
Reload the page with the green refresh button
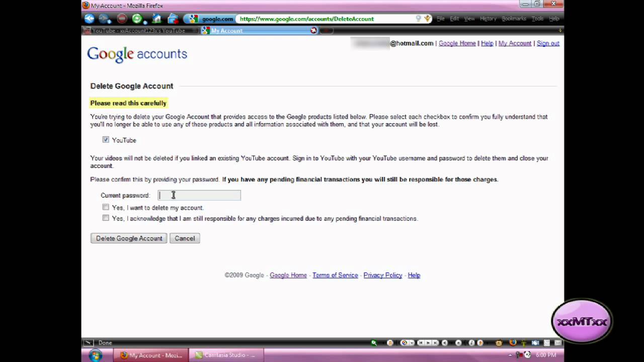137,19
